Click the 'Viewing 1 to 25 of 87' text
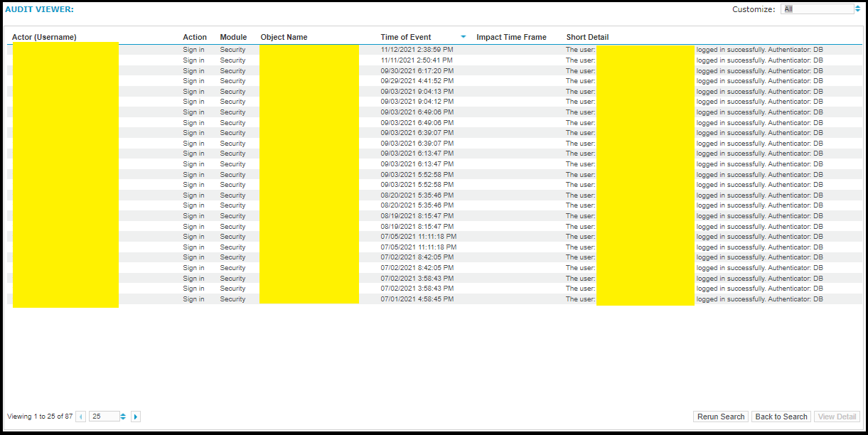This screenshot has width=868, height=435. 40,417
